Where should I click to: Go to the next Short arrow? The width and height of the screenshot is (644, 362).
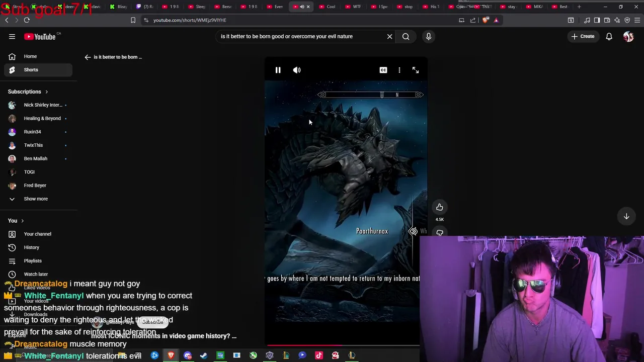pyautogui.click(x=626, y=216)
